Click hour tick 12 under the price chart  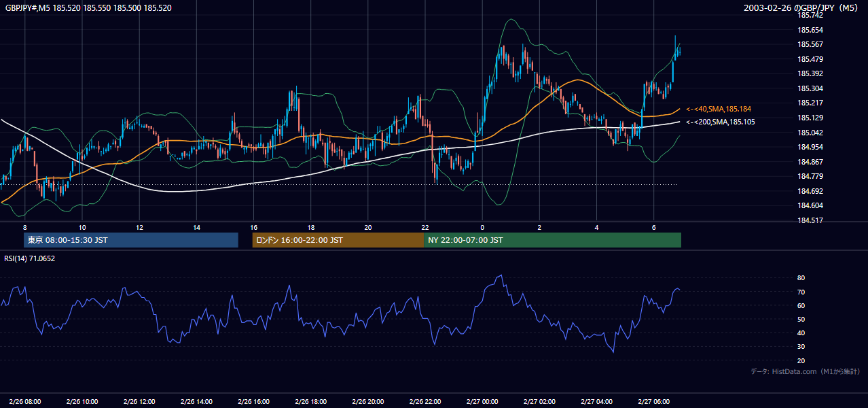click(x=139, y=227)
